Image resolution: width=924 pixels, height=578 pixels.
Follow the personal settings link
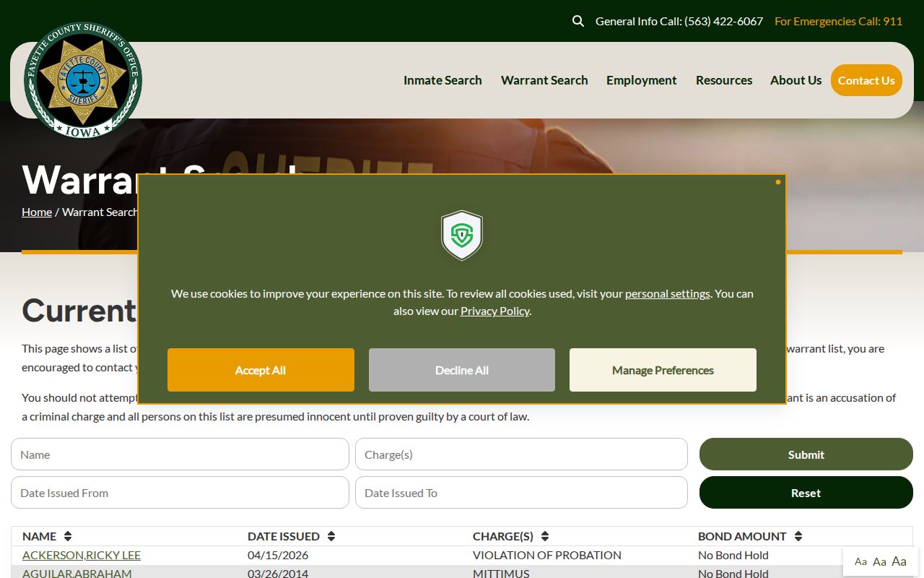(668, 293)
